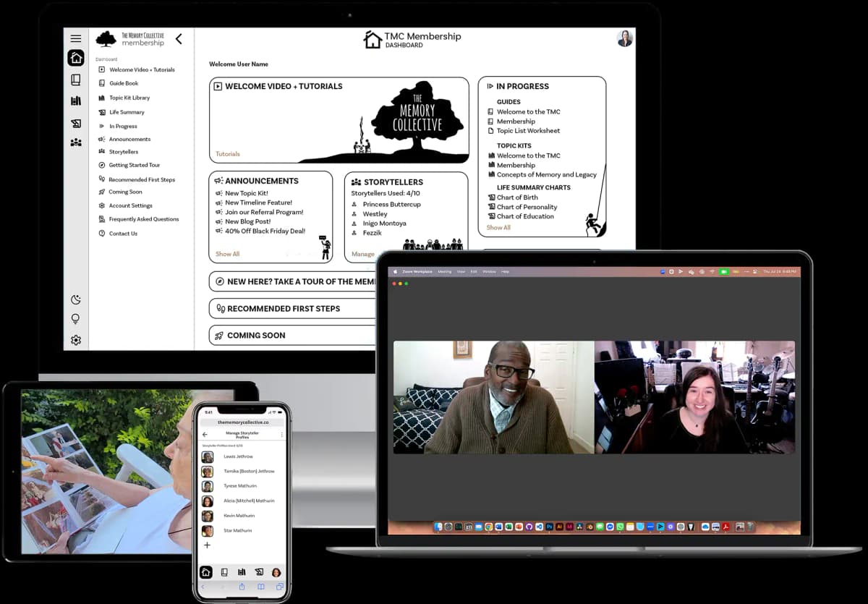Toggle dark mode with moon icon
Image resolution: width=868 pixels, height=604 pixels.
click(x=76, y=299)
